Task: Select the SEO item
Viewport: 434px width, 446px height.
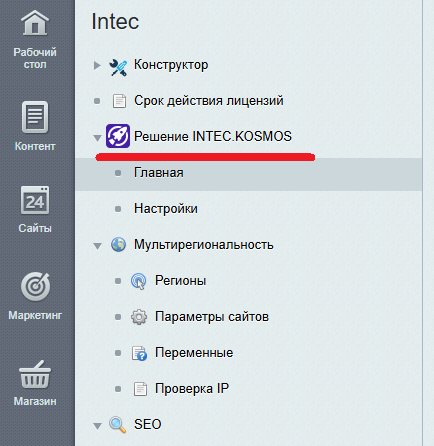Action: point(147,424)
